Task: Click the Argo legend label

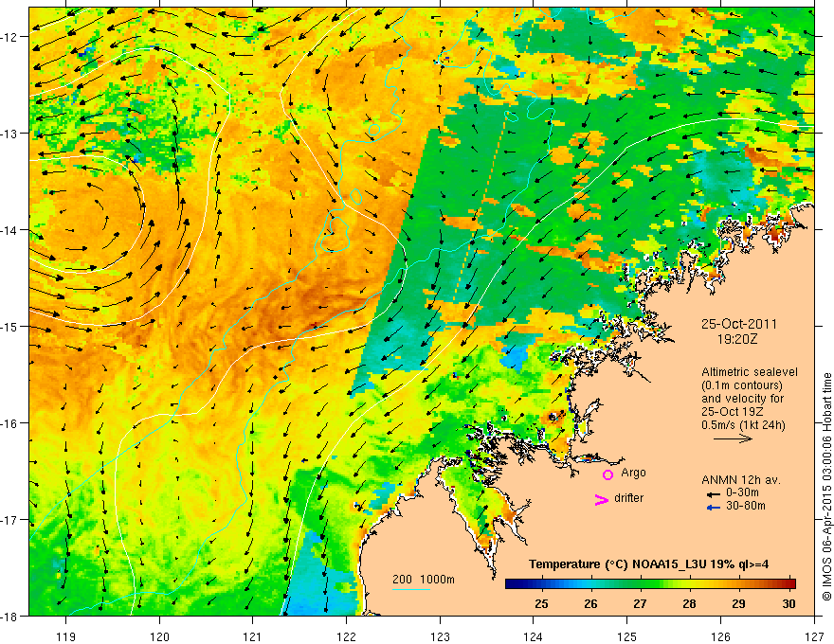Action: click(x=633, y=473)
